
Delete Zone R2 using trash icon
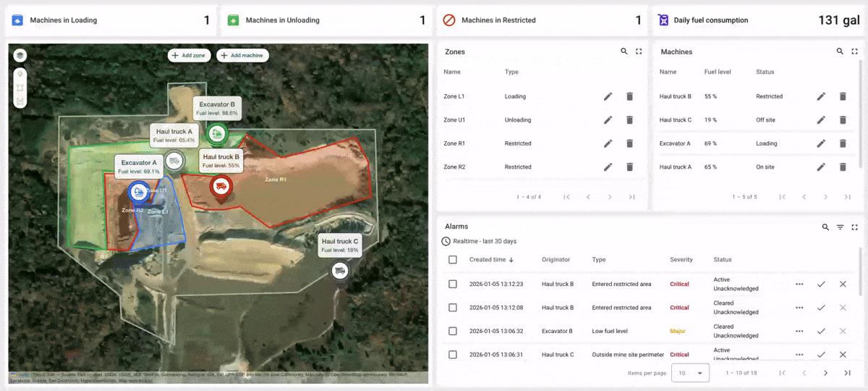629,167
